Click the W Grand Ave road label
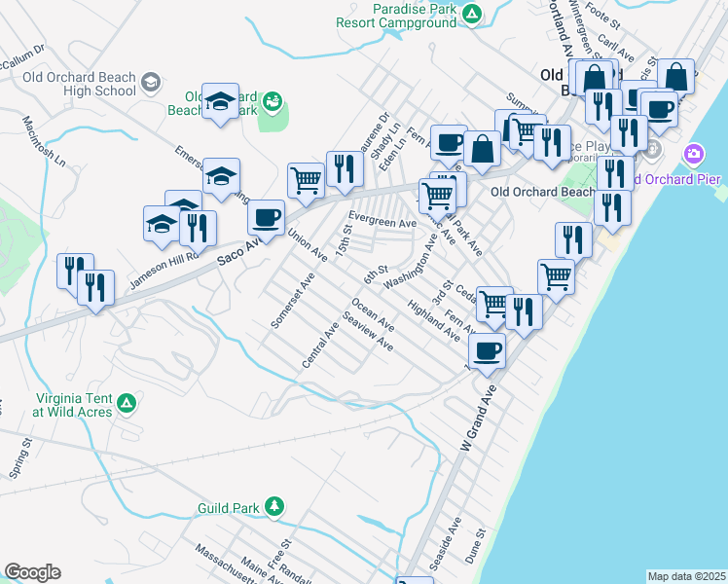The height and width of the screenshot is (584, 728). (x=479, y=418)
